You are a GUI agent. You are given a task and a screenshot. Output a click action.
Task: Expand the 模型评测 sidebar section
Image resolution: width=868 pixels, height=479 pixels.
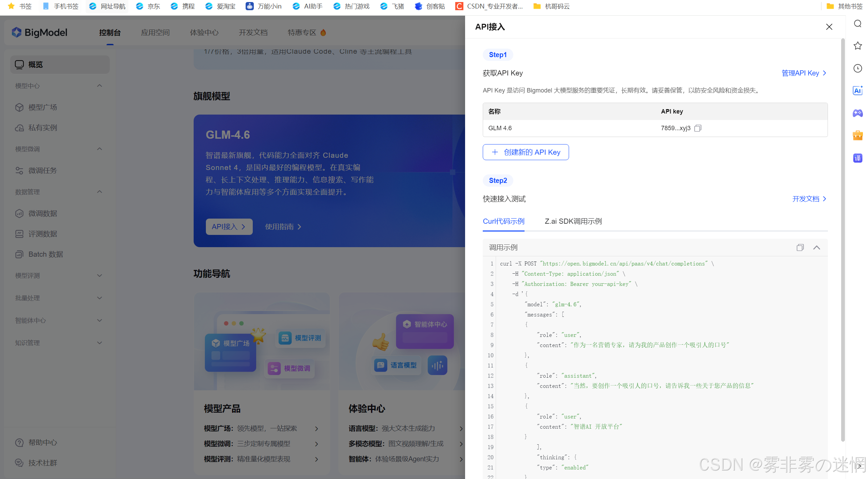click(100, 275)
